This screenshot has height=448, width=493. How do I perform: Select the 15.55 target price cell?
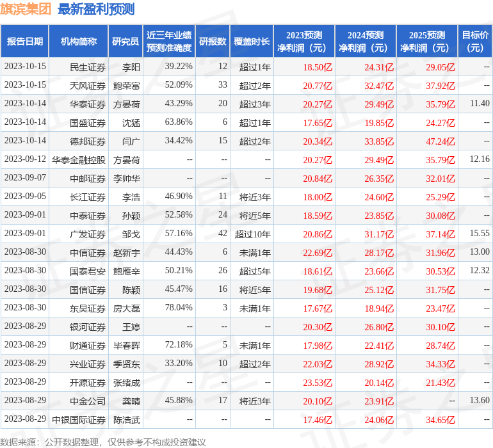479,234
